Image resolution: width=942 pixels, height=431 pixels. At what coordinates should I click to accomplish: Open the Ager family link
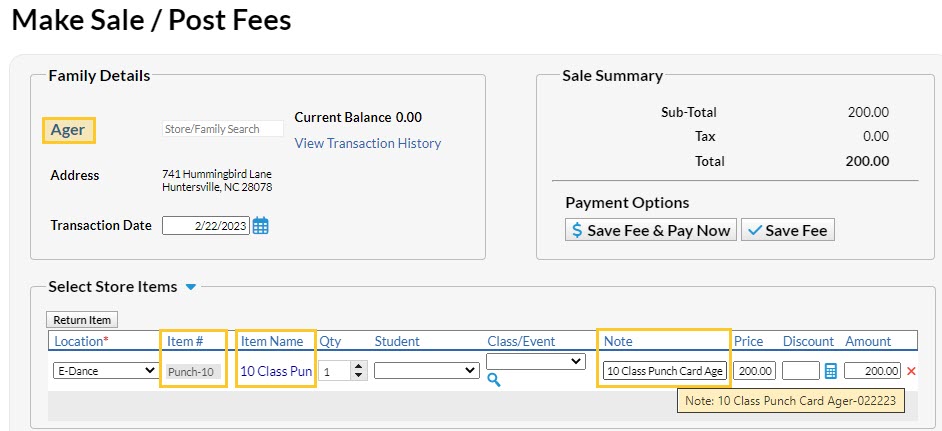coord(68,130)
